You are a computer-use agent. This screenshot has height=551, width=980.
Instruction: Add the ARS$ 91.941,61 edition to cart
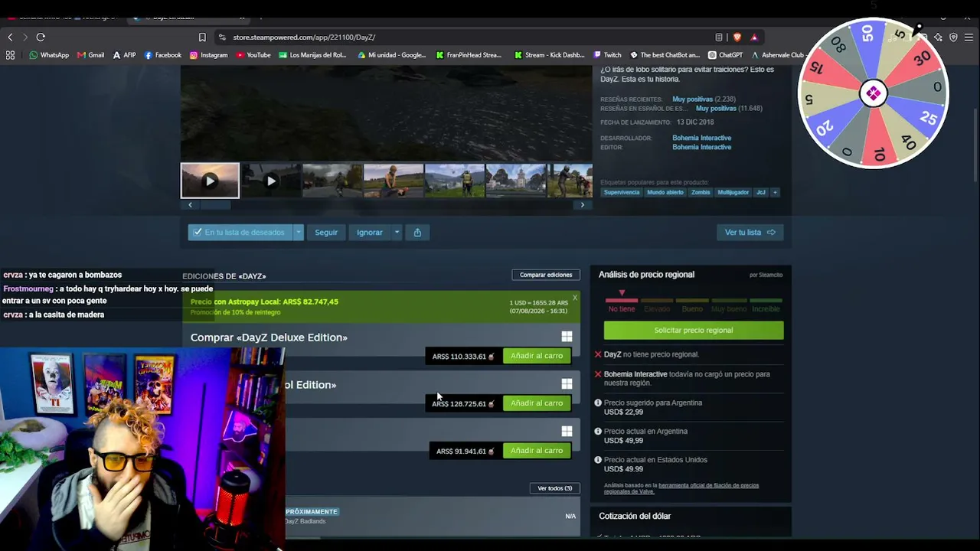click(537, 451)
